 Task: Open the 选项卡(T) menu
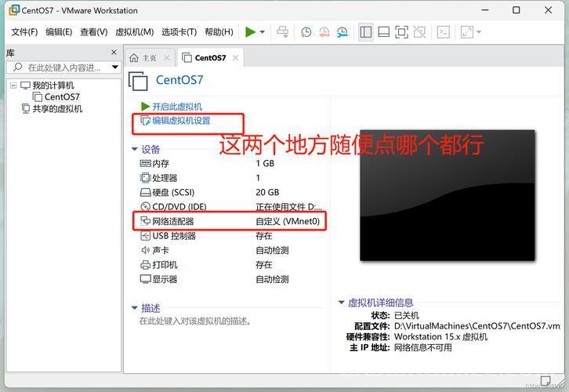[x=179, y=32]
